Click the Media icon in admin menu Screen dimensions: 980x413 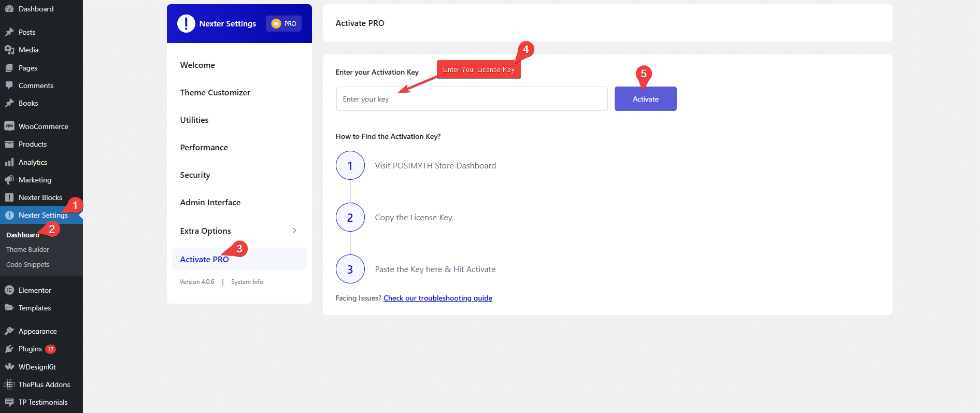pos(9,50)
